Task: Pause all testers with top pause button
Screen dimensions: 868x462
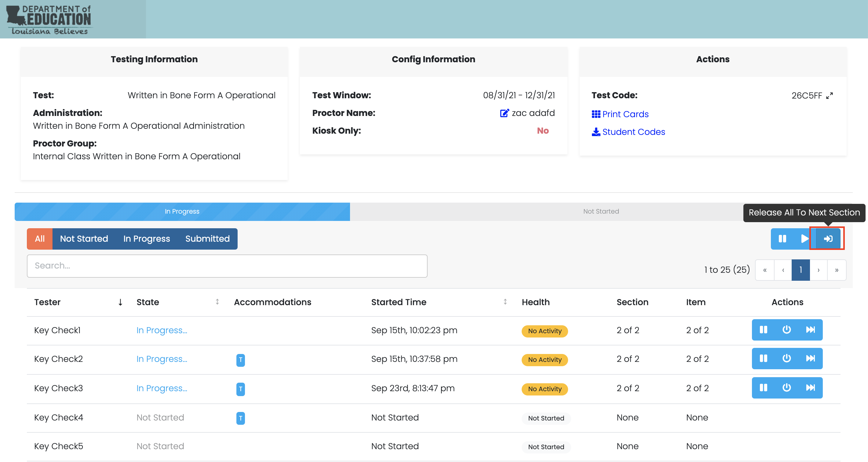Action: (x=782, y=239)
